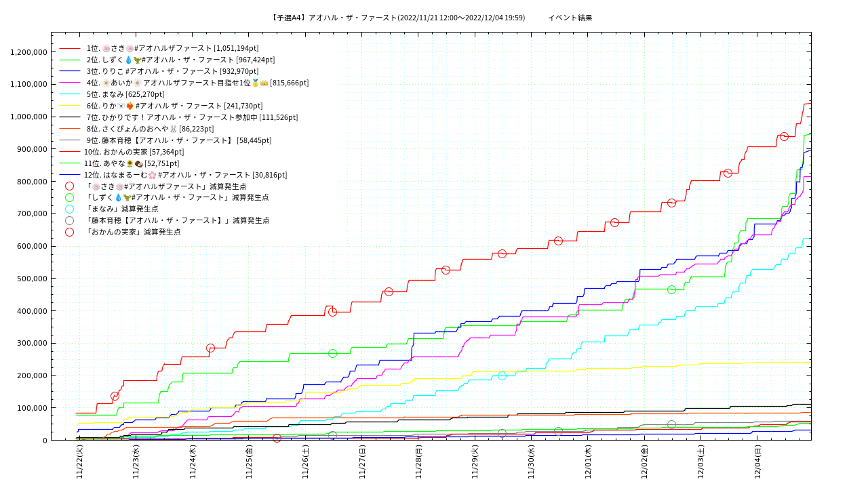Select legend text 4位 あいか 815,666pt
The image size is (868, 488).
click(197, 83)
